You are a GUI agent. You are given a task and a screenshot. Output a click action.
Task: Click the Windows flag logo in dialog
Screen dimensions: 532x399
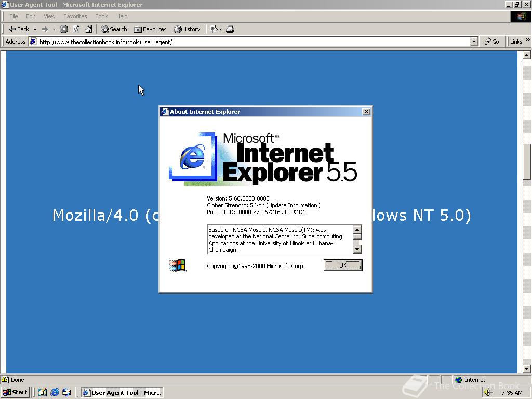click(x=178, y=265)
